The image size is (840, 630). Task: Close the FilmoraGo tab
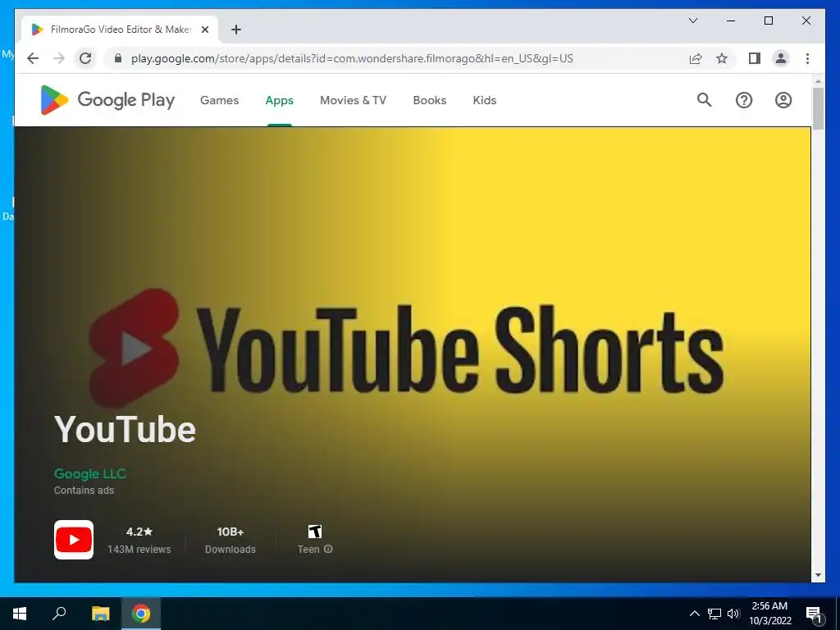204,30
